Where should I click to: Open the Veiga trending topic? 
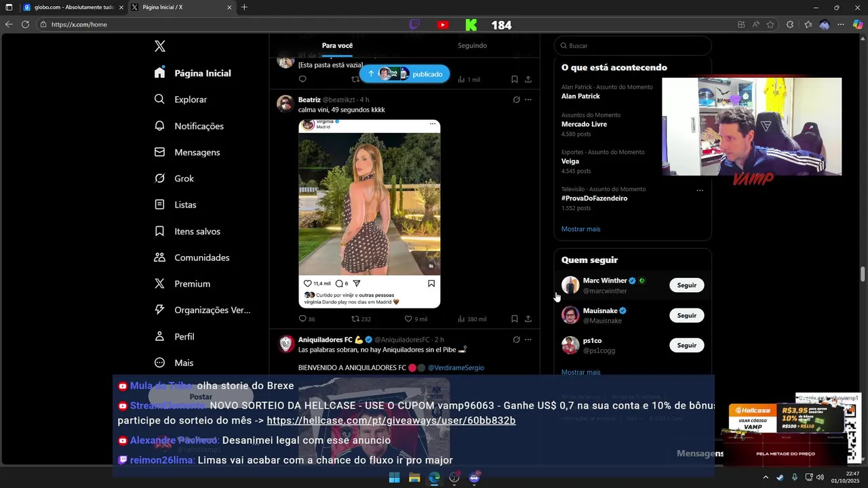point(570,161)
